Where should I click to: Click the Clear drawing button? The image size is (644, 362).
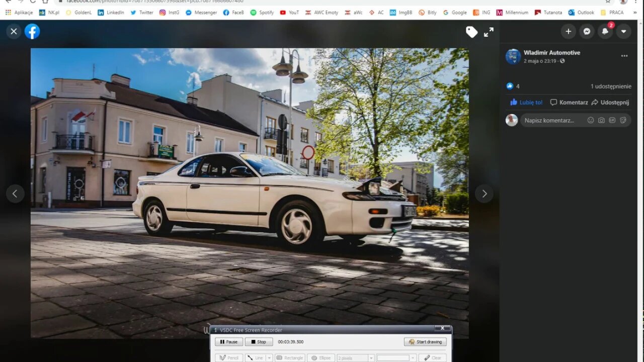433,358
